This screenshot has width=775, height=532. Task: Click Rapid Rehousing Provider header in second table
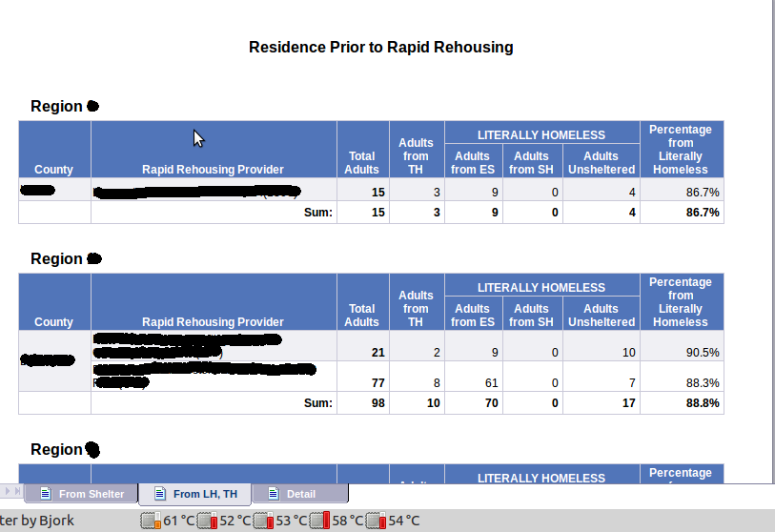[x=213, y=321]
